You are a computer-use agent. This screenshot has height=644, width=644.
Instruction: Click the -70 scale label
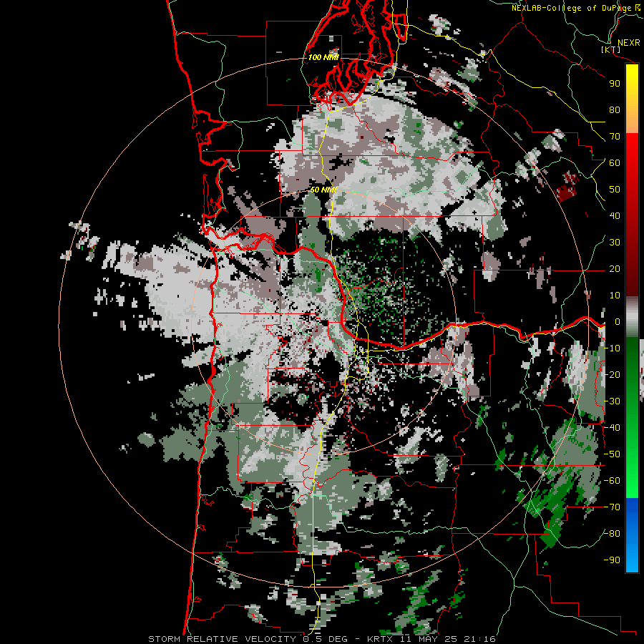tap(612, 507)
